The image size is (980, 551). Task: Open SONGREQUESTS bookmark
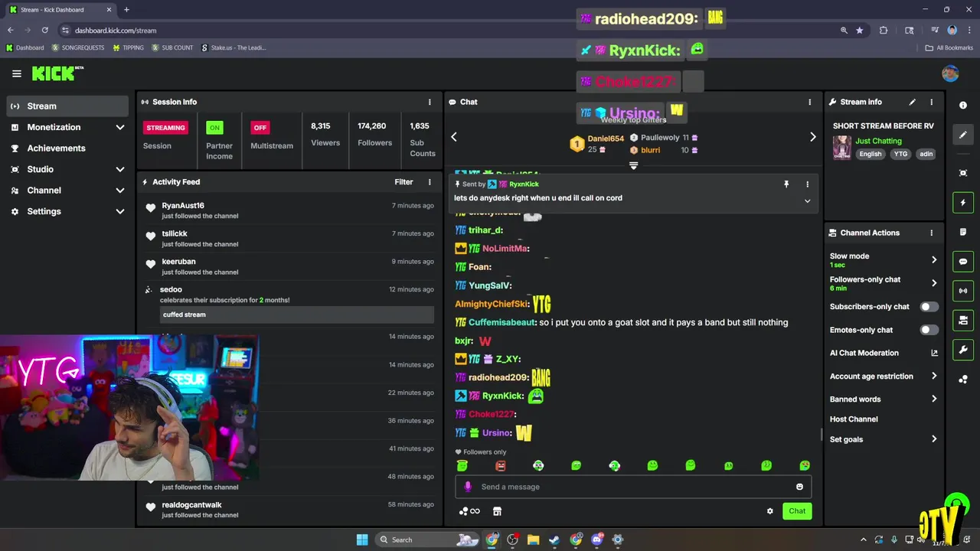78,47
